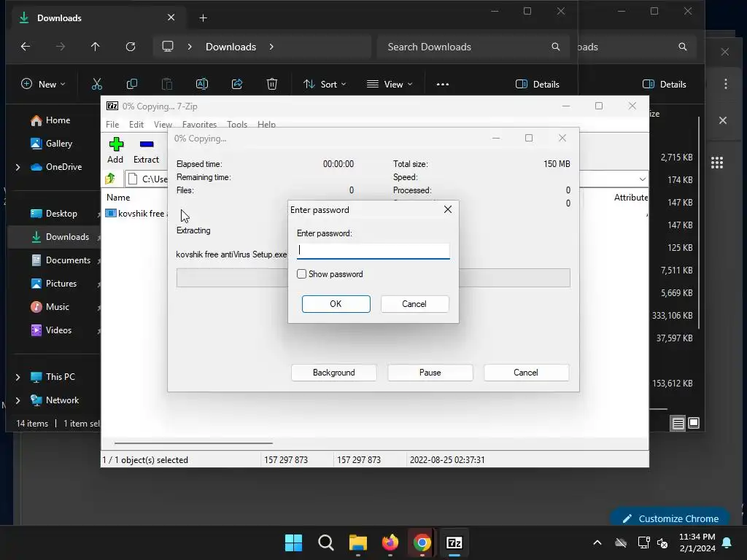Click the Cut scissors icon

click(97, 85)
